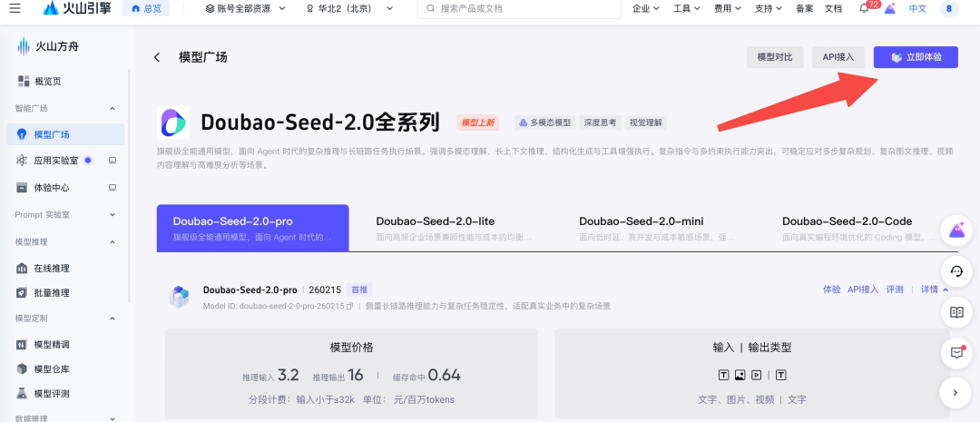Open the 总览 overview button
This screenshot has height=422, width=980.
(x=145, y=9)
